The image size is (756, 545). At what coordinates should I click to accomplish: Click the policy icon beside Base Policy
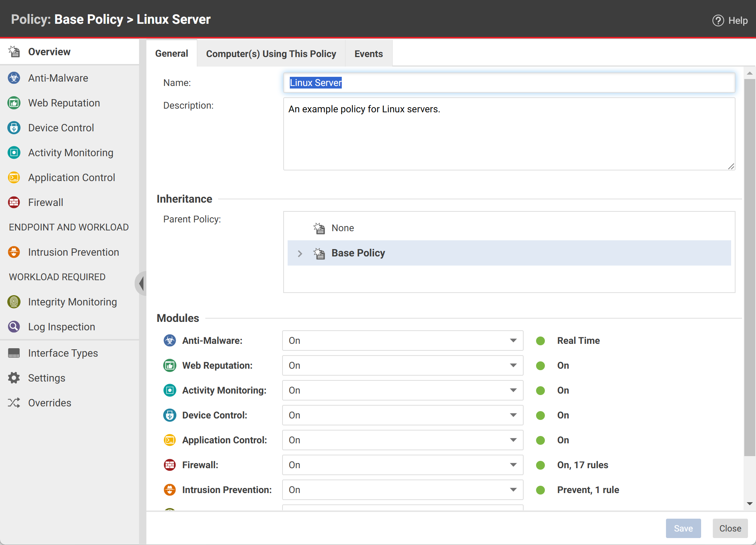(x=319, y=253)
